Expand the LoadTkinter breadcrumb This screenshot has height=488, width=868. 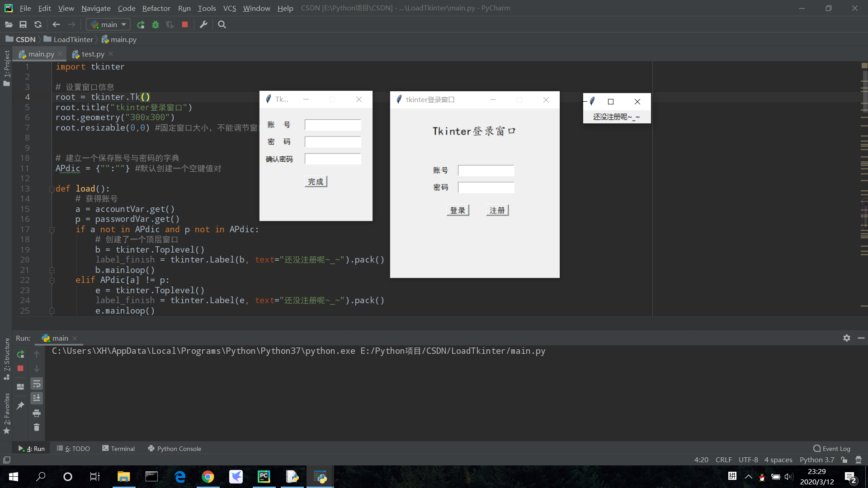72,39
